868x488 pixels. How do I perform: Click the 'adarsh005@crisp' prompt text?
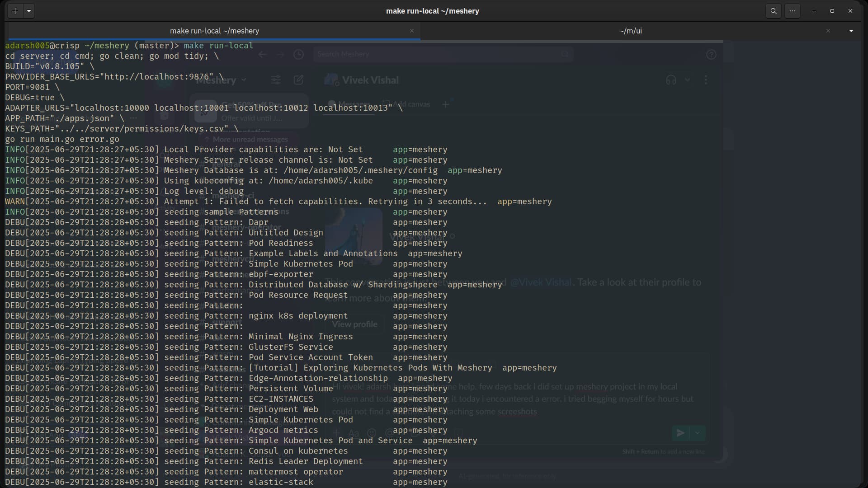point(42,46)
